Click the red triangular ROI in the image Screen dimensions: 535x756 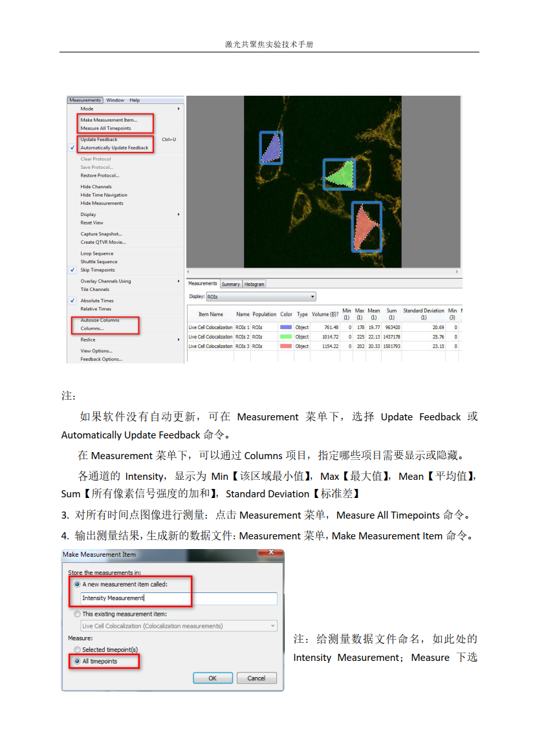(x=366, y=226)
